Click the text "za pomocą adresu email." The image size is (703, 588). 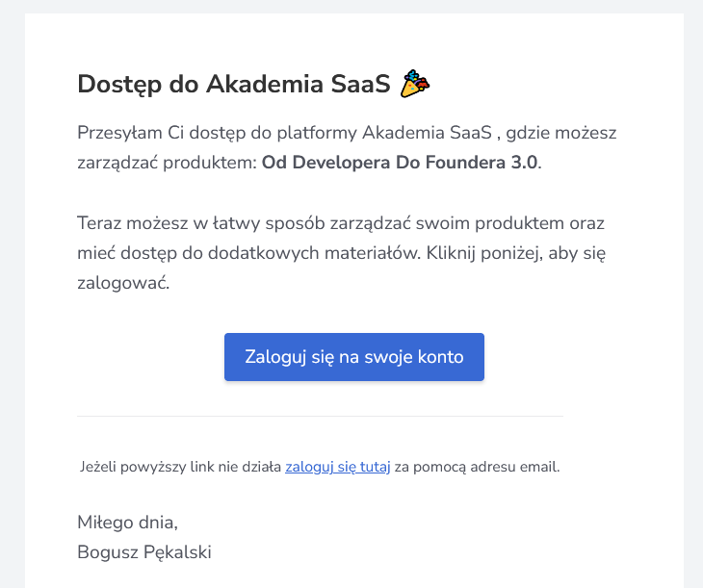477,468
